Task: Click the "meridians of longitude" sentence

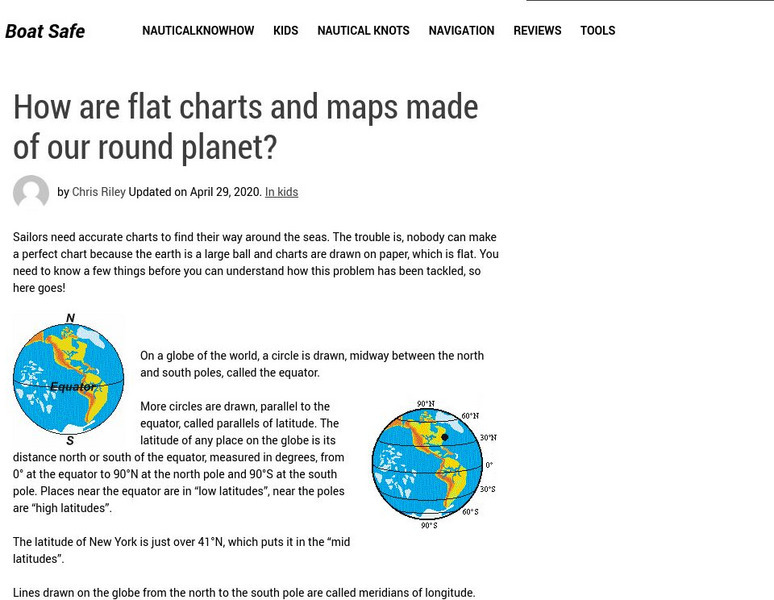Action: click(244, 593)
